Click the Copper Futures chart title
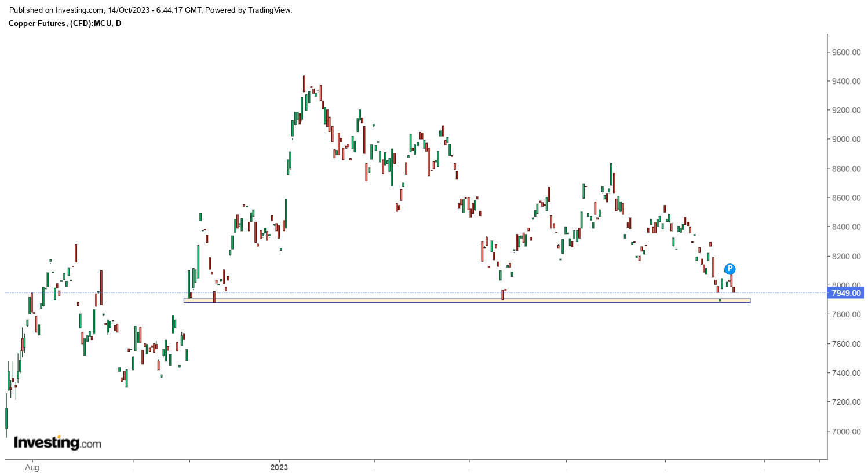Screen dimensions: 868x476 coord(65,23)
